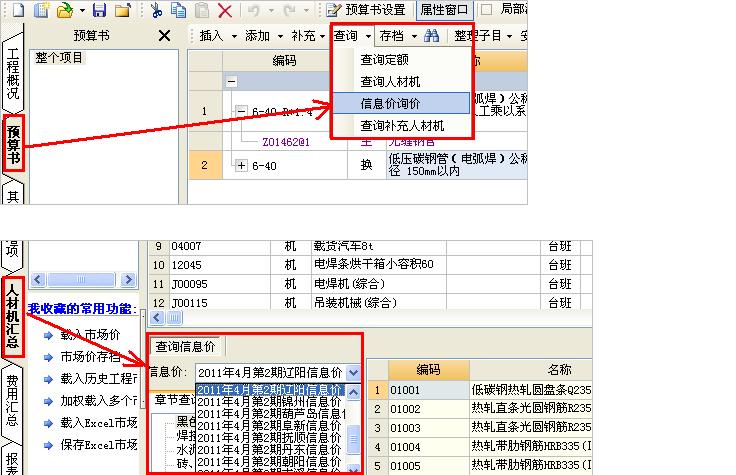Collapse row 1 item 6-40 R*1.4
The height and width of the screenshot is (475, 736).
click(241, 111)
